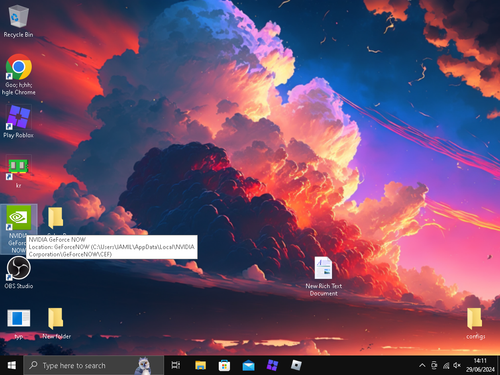Select the Google Chrome shortcut
Viewport: 500px width, 375px height.
tap(18, 74)
